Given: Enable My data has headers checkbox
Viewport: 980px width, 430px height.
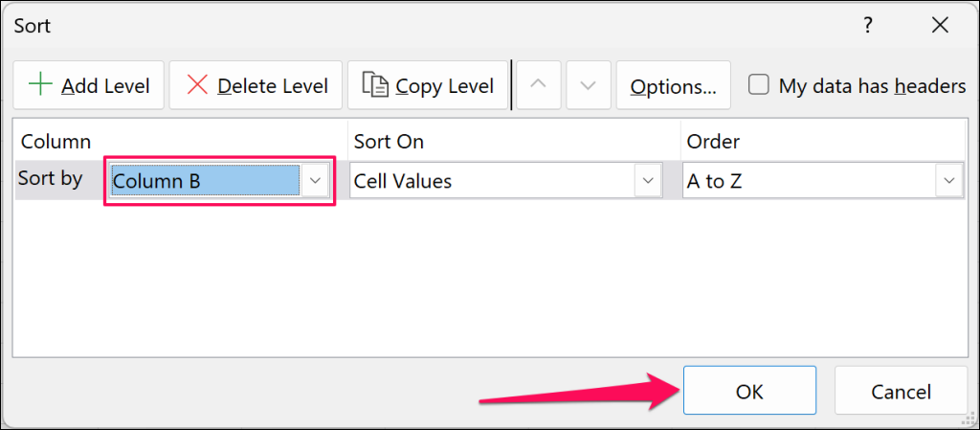Looking at the screenshot, I should point(759,85).
